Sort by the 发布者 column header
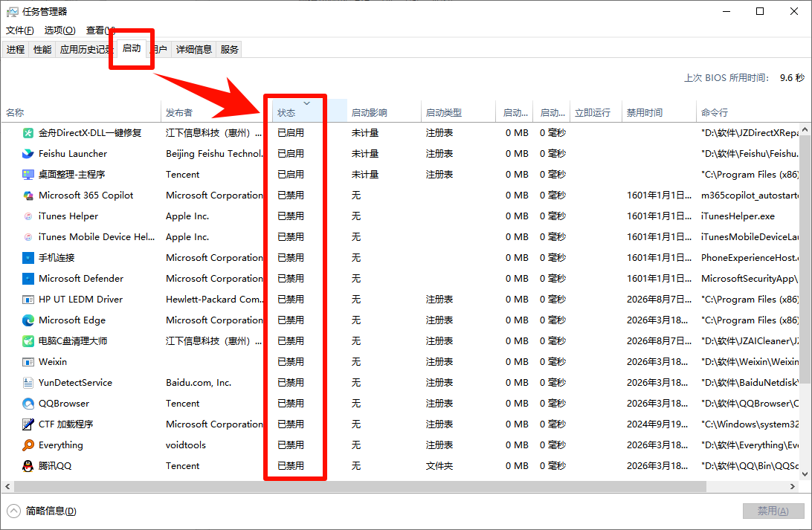The image size is (812, 530). 216,112
